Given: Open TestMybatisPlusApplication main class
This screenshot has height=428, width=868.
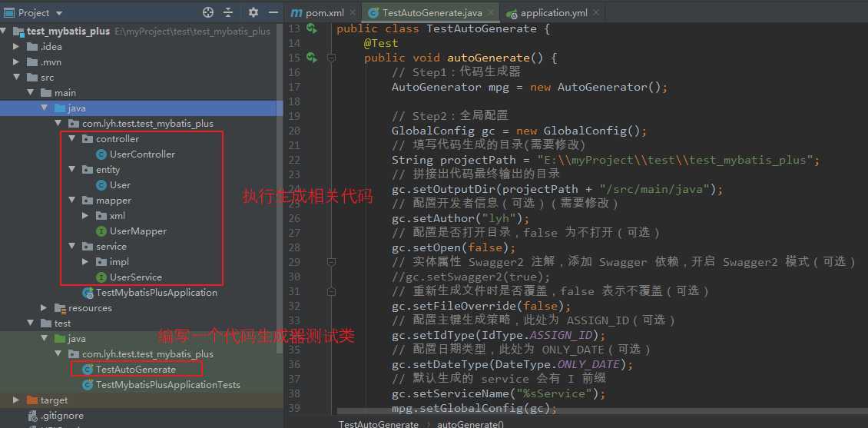Looking at the screenshot, I should (156, 292).
